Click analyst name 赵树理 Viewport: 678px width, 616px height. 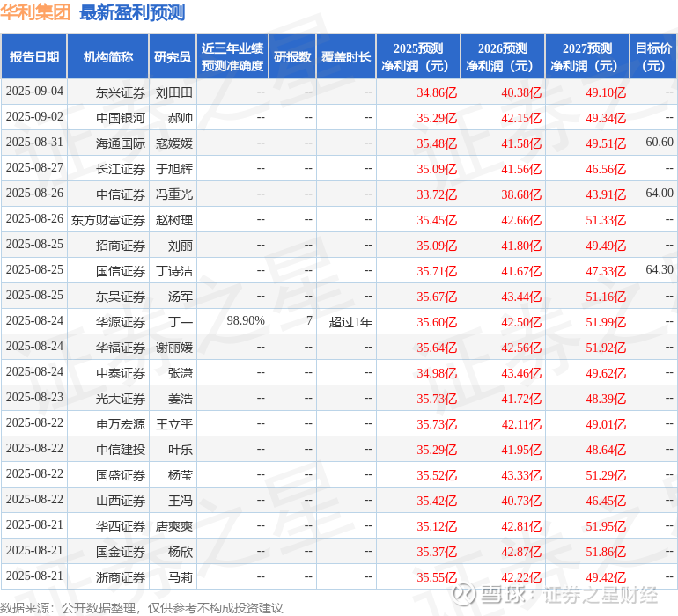pyautogui.click(x=173, y=220)
